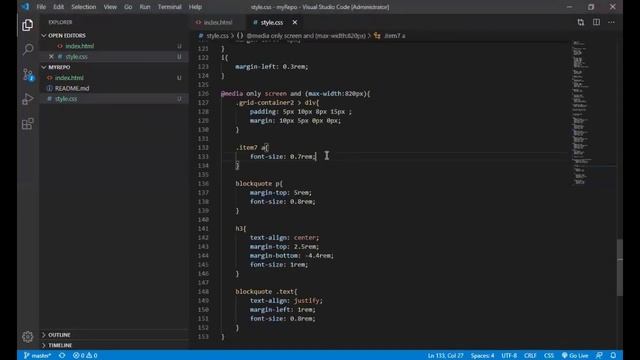Click the editor vertical scrollbar thumb
Image resolution: width=640 pixels, height=360 pixels.
(x=620, y=267)
